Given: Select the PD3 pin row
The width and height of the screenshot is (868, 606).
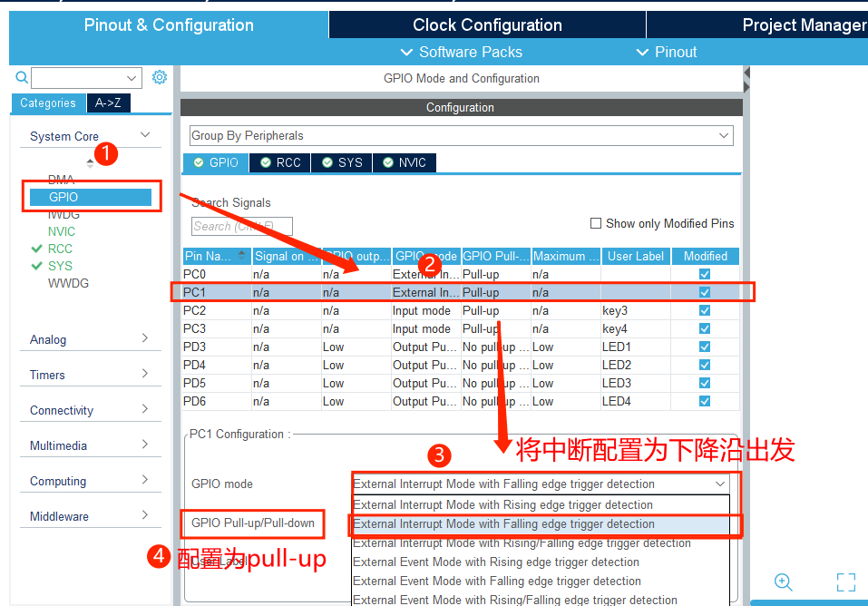Looking at the screenshot, I should pyautogui.click(x=461, y=347).
